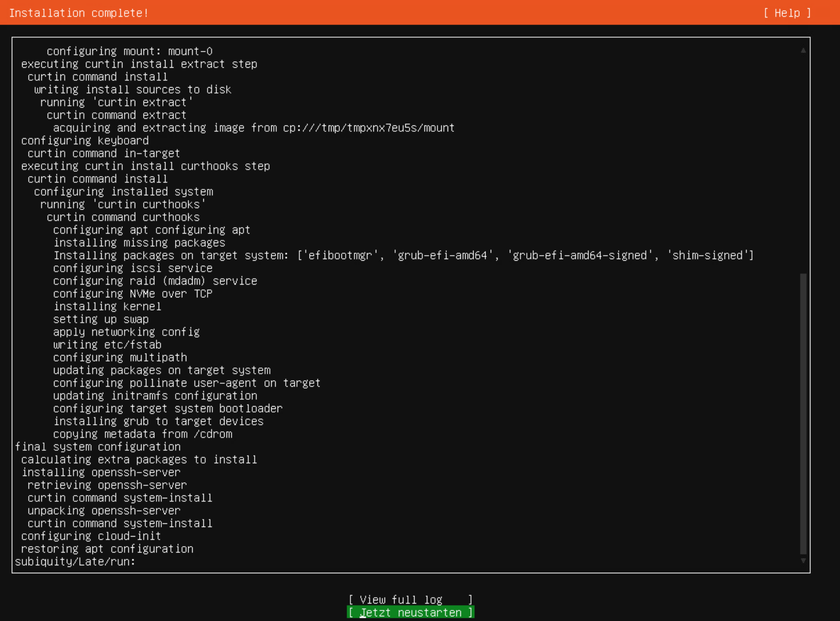Click the scroll down arrow of log

[803, 560]
